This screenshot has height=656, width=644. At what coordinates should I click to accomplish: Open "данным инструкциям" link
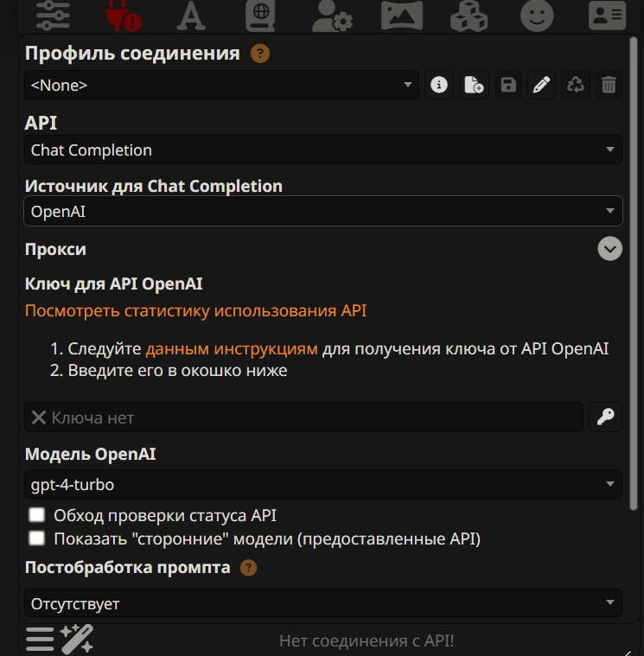232,349
